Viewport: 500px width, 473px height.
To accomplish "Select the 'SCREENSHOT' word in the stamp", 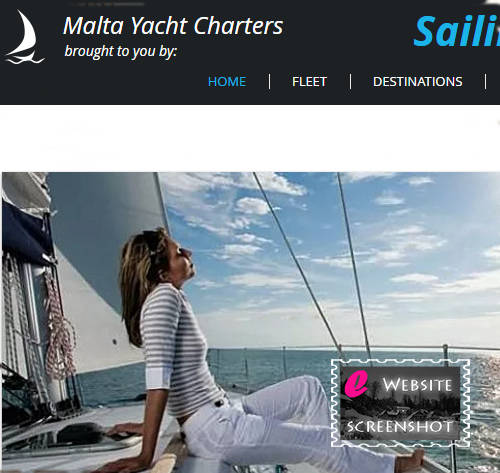I will click(399, 427).
